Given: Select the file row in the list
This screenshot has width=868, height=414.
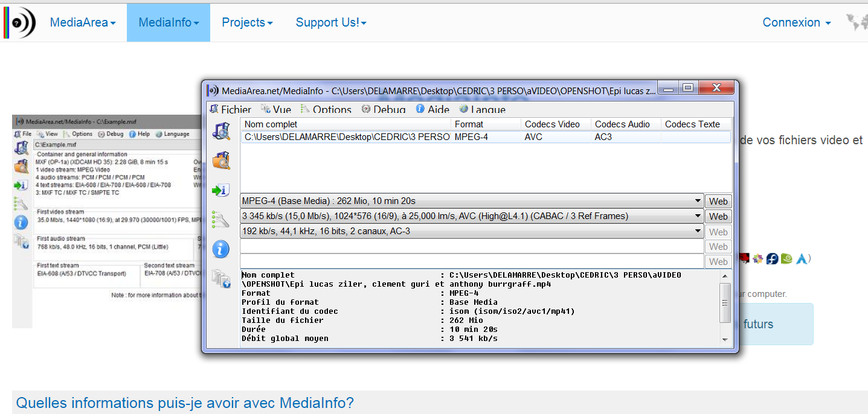Looking at the screenshot, I should coord(347,137).
